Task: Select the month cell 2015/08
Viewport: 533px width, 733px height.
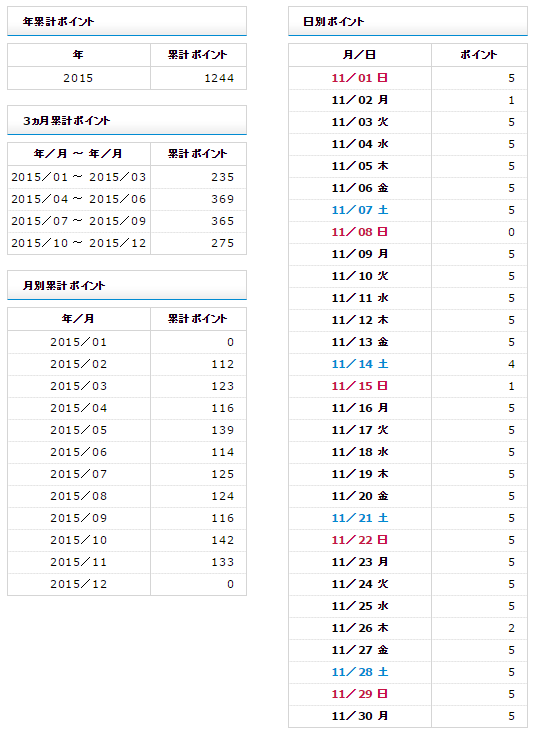Action: tap(79, 496)
